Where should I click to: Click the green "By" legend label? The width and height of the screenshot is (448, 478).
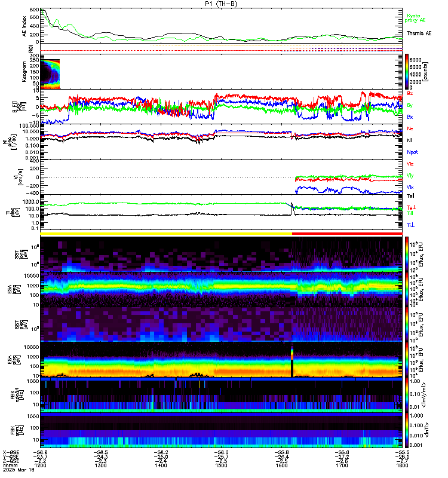coord(410,105)
